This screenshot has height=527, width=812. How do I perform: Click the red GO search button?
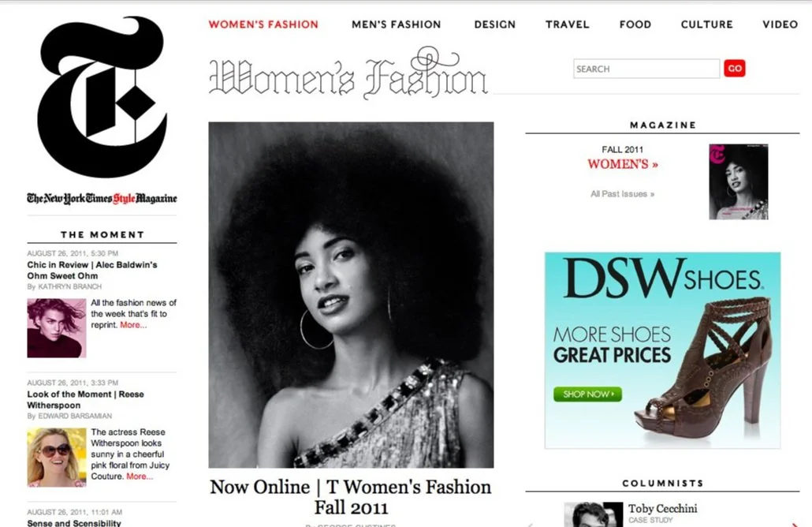tap(734, 69)
